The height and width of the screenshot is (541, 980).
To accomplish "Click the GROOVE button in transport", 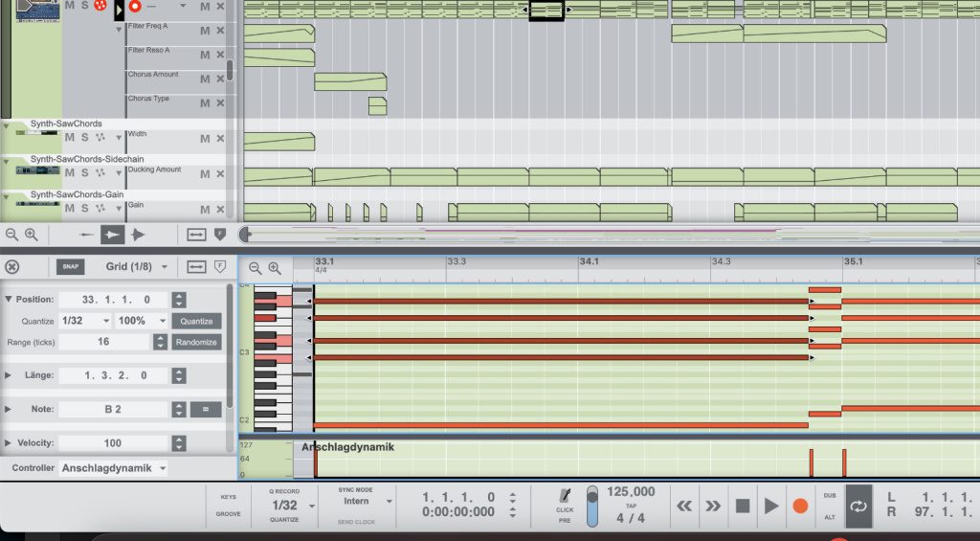I will 228,514.
